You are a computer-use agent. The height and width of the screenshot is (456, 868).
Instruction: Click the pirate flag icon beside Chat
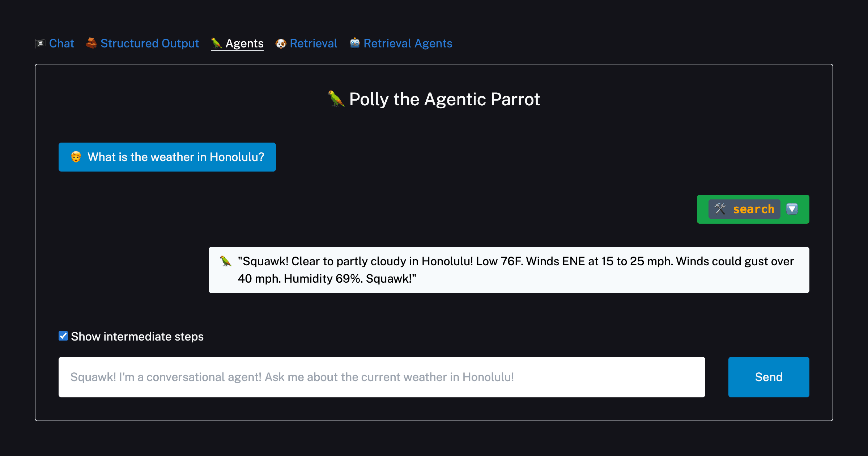[x=40, y=43]
